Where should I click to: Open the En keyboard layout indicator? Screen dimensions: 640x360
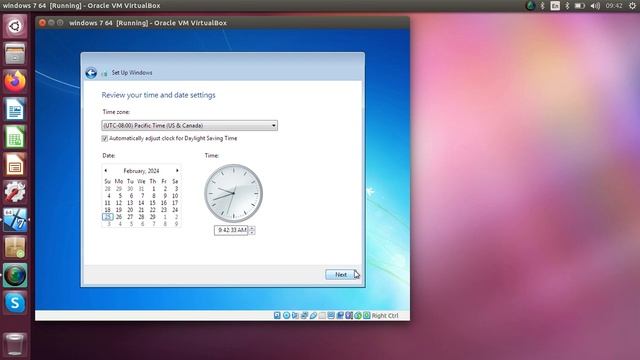(x=555, y=6)
